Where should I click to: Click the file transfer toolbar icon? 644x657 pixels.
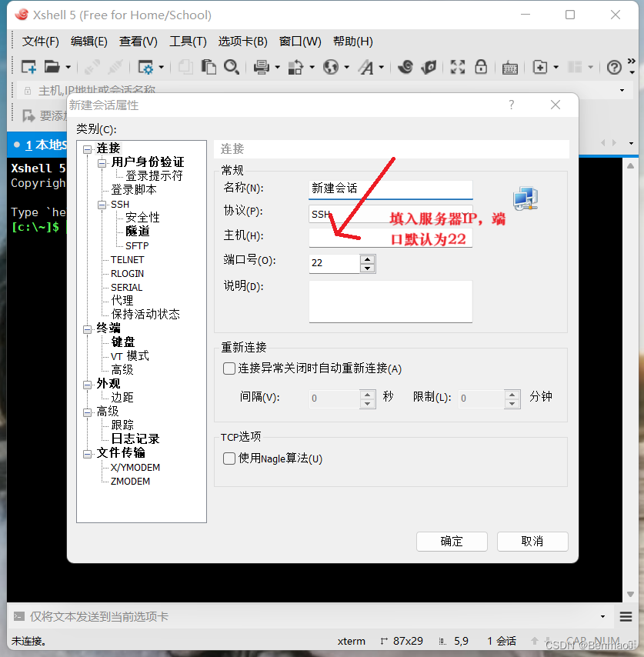click(x=295, y=67)
